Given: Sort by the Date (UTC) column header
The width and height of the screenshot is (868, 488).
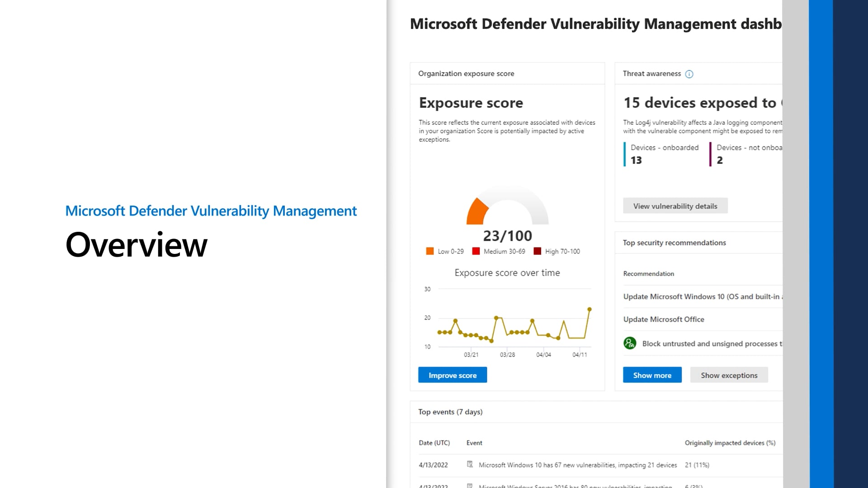Looking at the screenshot, I should pyautogui.click(x=434, y=443).
